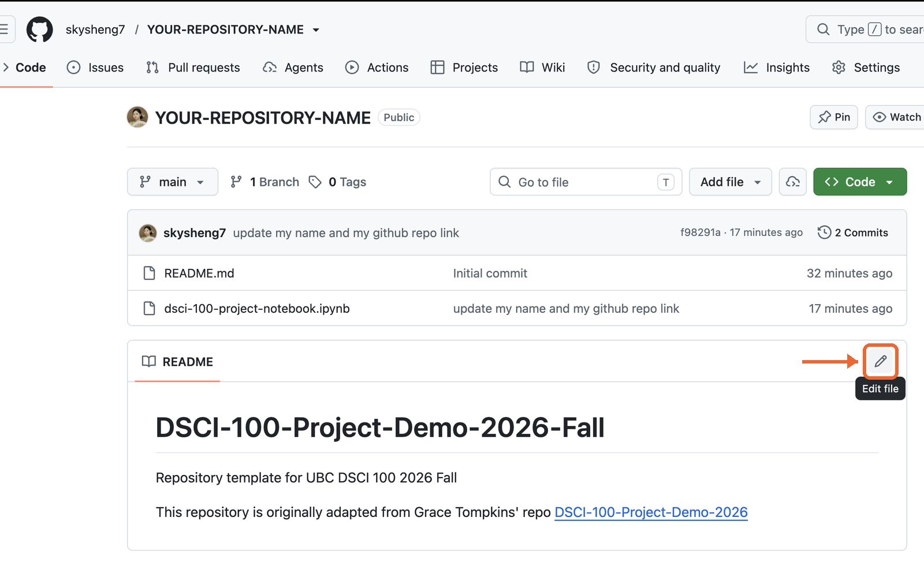The width and height of the screenshot is (924, 573).
Task: View the Insights tab
Action: pos(777,68)
